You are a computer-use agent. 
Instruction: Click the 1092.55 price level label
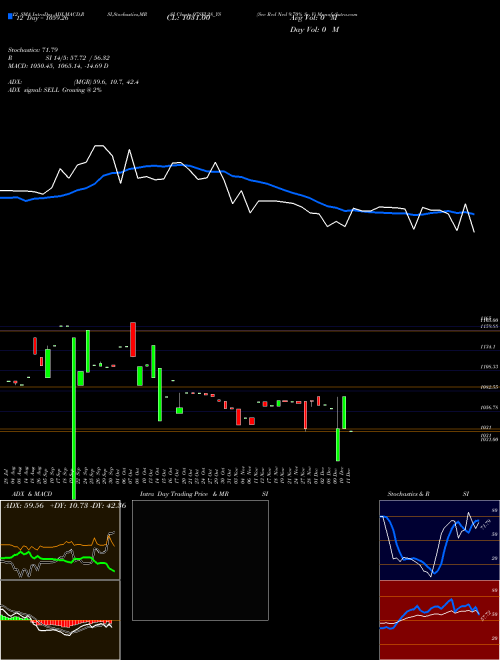489,387
